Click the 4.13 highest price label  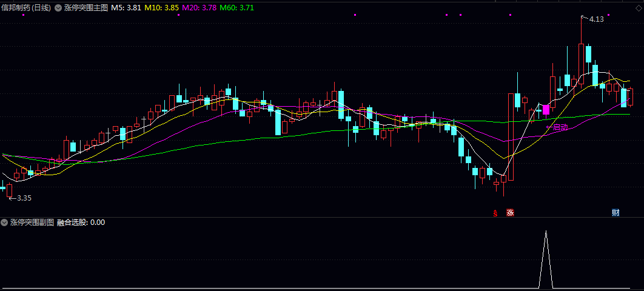click(596, 19)
